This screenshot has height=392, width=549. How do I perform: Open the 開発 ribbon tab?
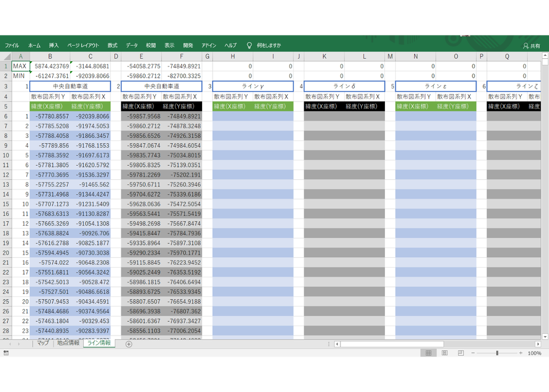pyautogui.click(x=188, y=46)
